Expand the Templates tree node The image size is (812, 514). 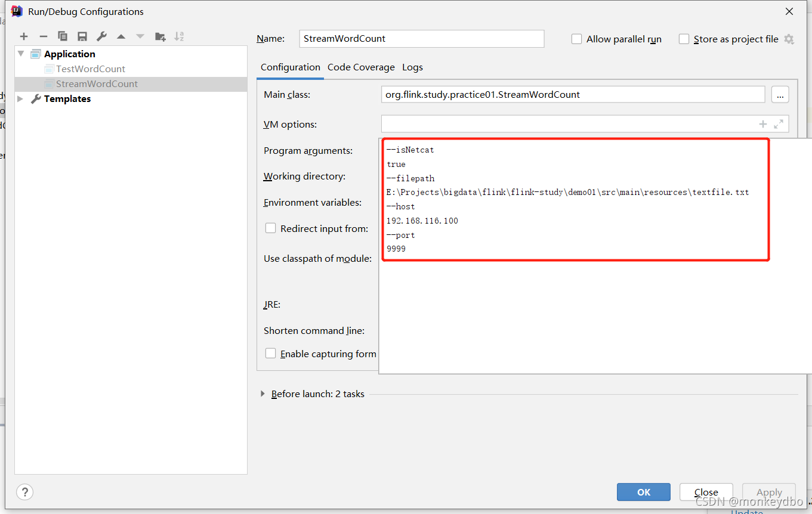click(x=21, y=98)
